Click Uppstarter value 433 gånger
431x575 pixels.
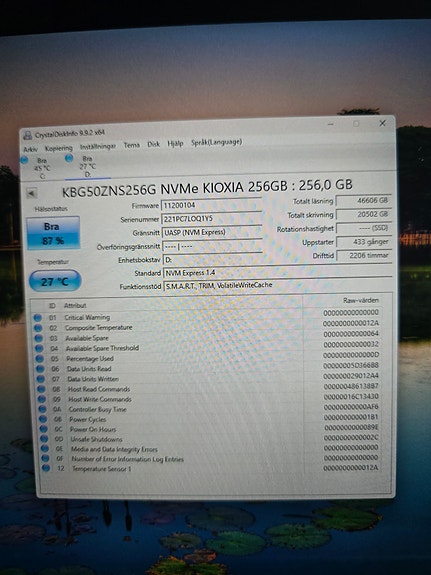coord(364,242)
